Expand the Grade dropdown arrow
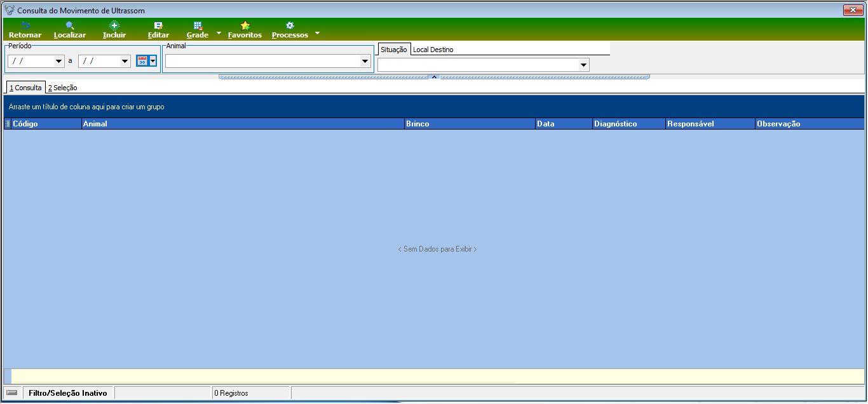The width and height of the screenshot is (868, 404). click(219, 33)
